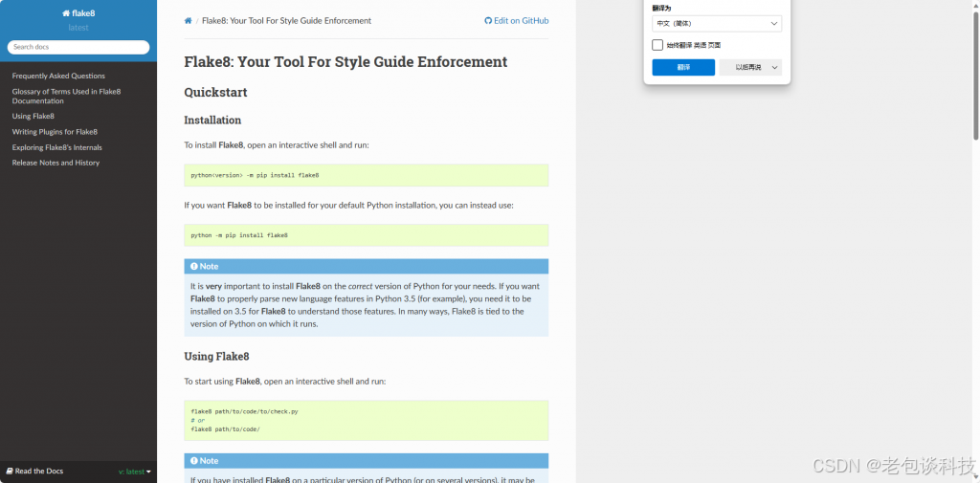Click the second Note box header near bottom
This screenshot has height=483, width=980.
click(367, 460)
